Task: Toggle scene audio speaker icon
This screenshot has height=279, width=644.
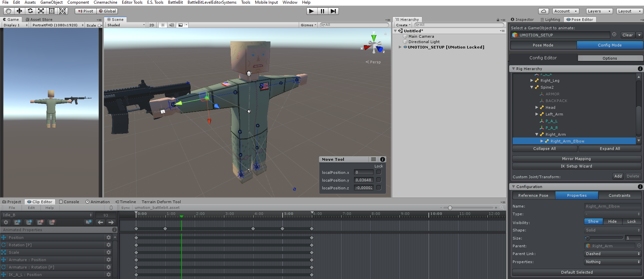Action: coord(171,25)
